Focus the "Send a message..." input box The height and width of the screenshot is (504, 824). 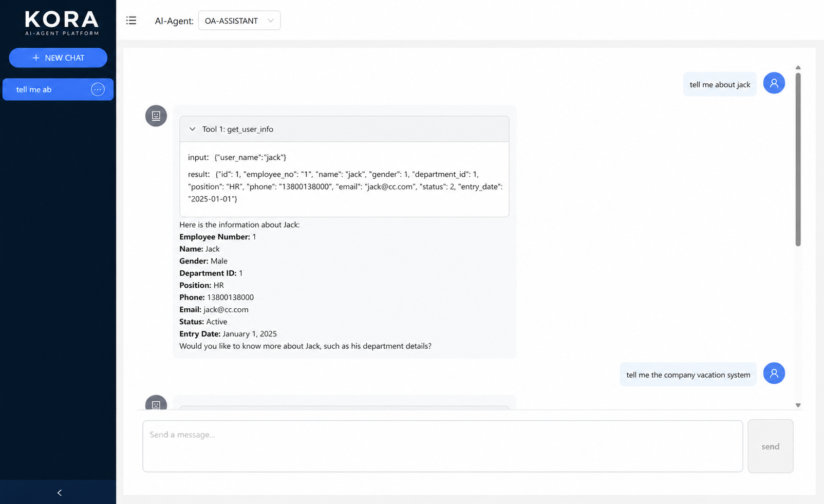tap(442, 446)
